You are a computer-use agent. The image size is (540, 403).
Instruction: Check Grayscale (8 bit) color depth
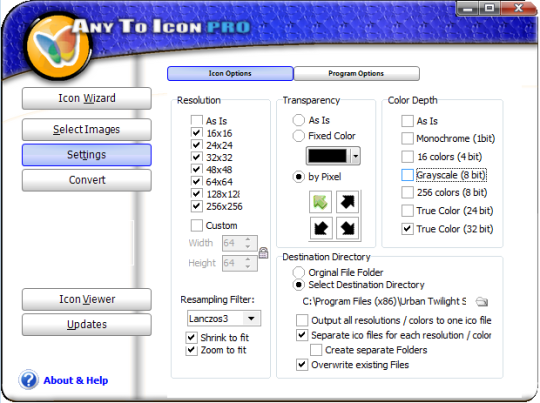click(407, 175)
